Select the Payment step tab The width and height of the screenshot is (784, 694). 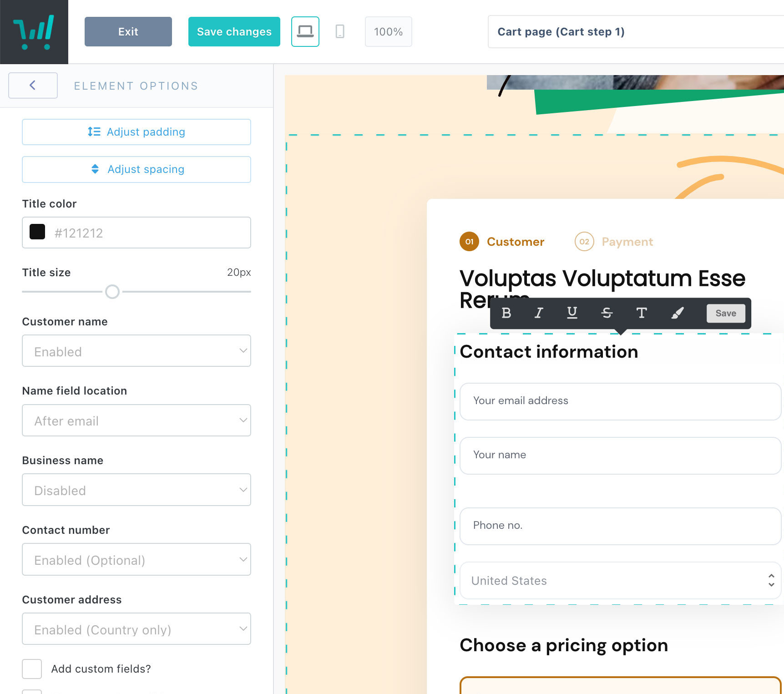[x=614, y=242]
